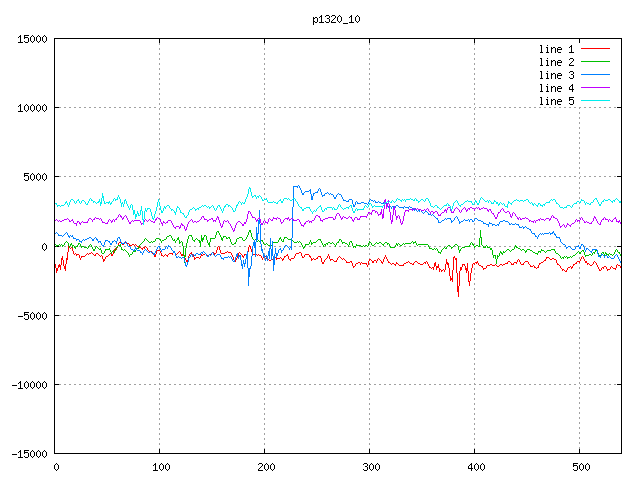Click the 500 x-axis tick label
Screen dimensions: 640x480
pyautogui.click(x=579, y=466)
